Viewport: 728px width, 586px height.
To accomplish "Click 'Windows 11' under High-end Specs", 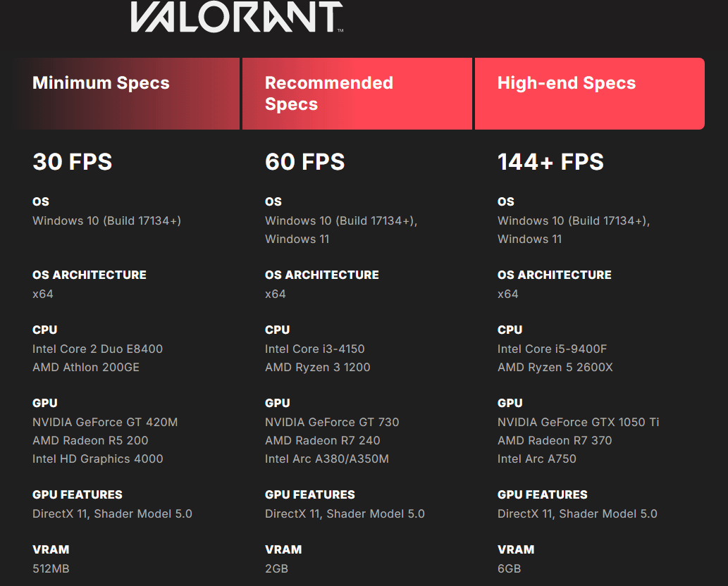I will tap(530, 239).
